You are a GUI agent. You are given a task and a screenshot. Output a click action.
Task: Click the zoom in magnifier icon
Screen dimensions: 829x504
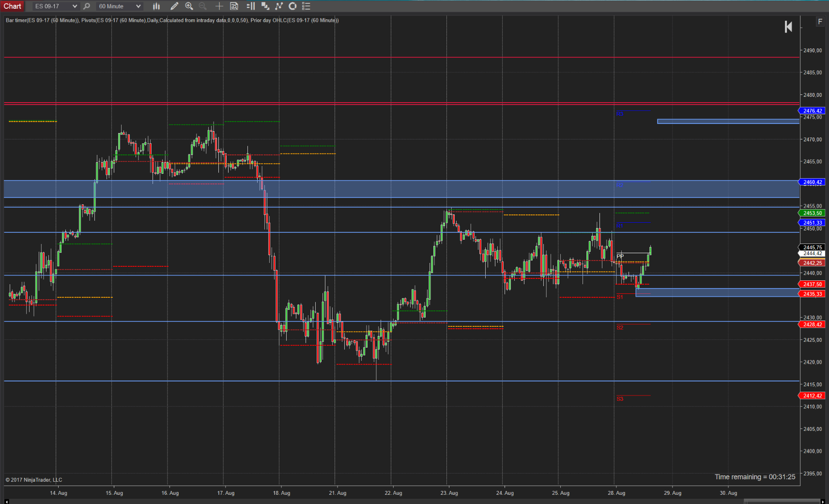pos(189,6)
